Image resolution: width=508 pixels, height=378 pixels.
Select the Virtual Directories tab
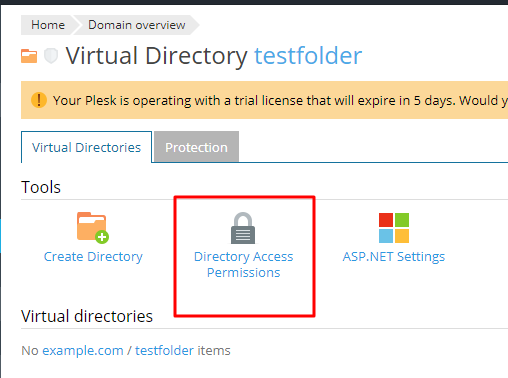[x=86, y=147]
